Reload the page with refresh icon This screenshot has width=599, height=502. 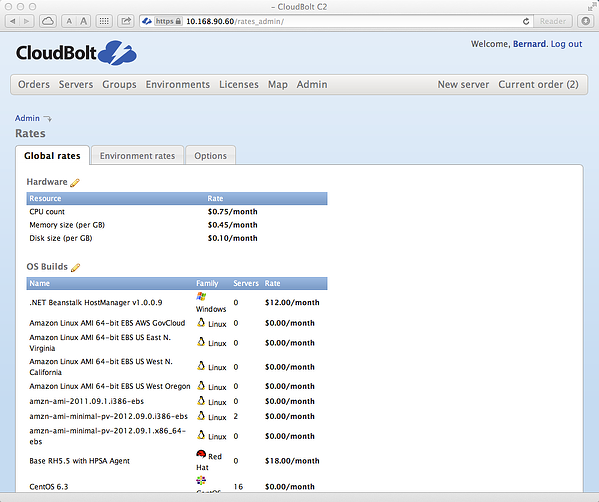tap(526, 21)
